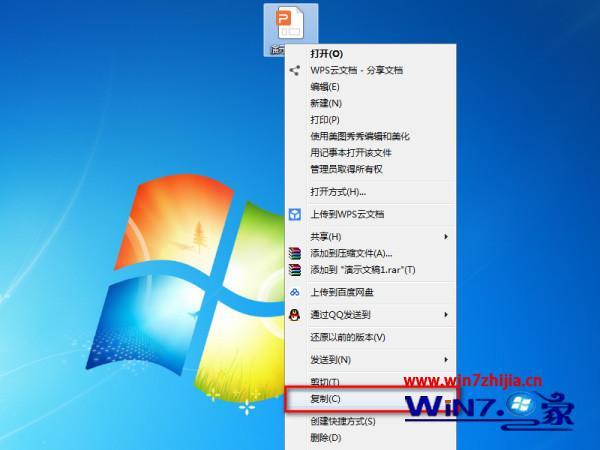Click the Baidu Netdisk icon beside 上传到百度网盘
The height and width of the screenshot is (450, 600).
294,292
